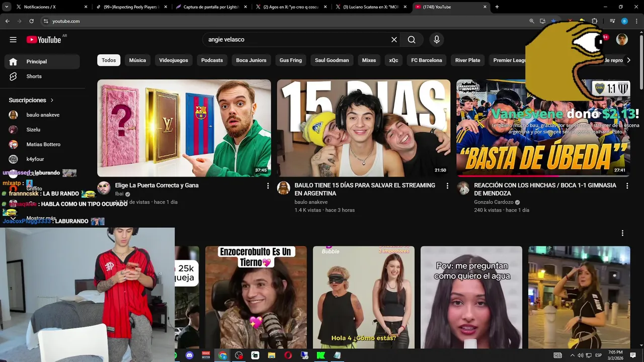Viewport: 644px width, 362px height.
Task: Open more options for REACCIÓN CON LOS HINCHAS video
Action: click(627, 186)
